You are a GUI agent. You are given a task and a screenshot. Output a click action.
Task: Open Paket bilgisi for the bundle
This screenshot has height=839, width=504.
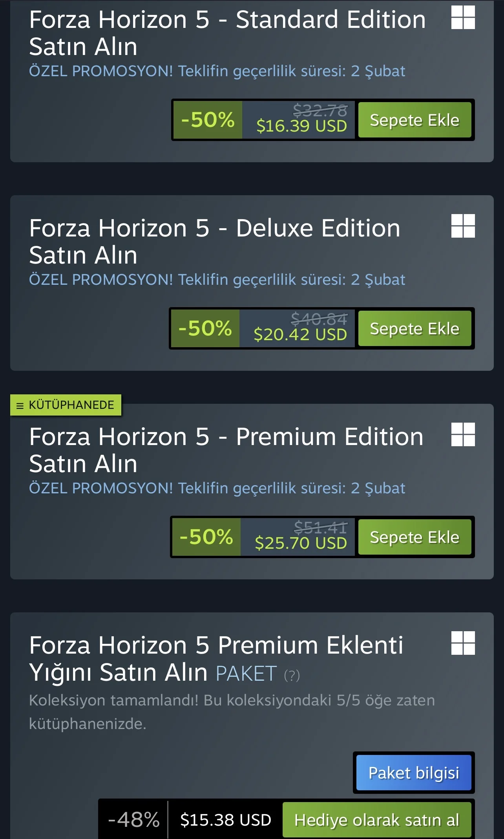pyautogui.click(x=414, y=773)
